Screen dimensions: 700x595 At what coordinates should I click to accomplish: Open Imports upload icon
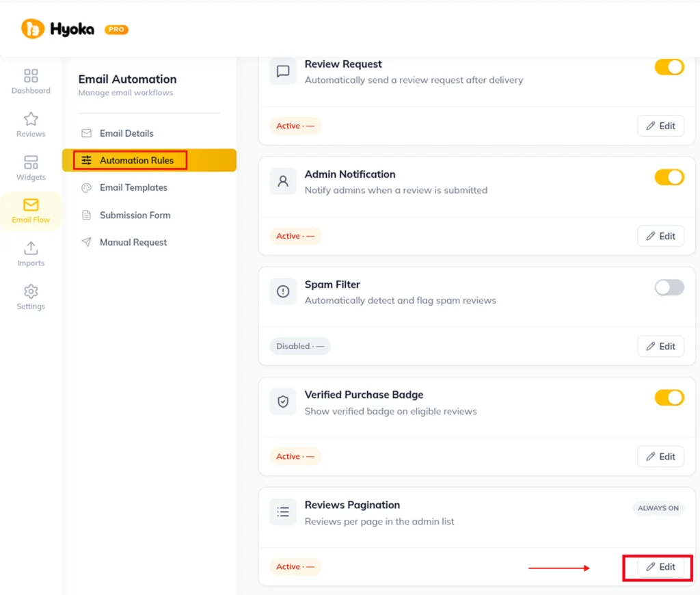31,248
